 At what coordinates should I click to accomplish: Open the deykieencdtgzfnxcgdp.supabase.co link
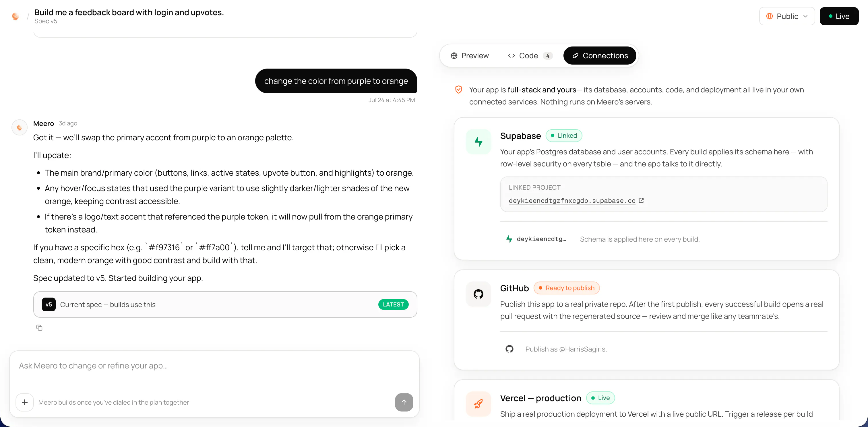[x=572, y=201]
